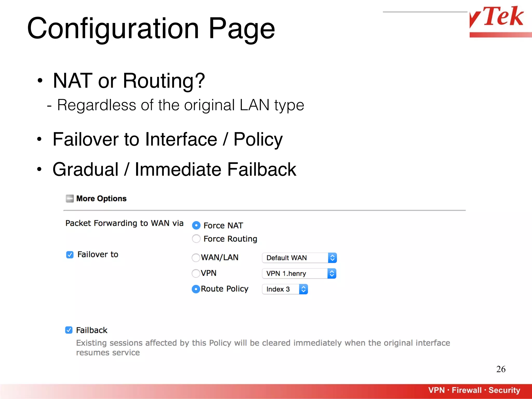
Task: Select the Force Routing radio button
Action: 196,238
